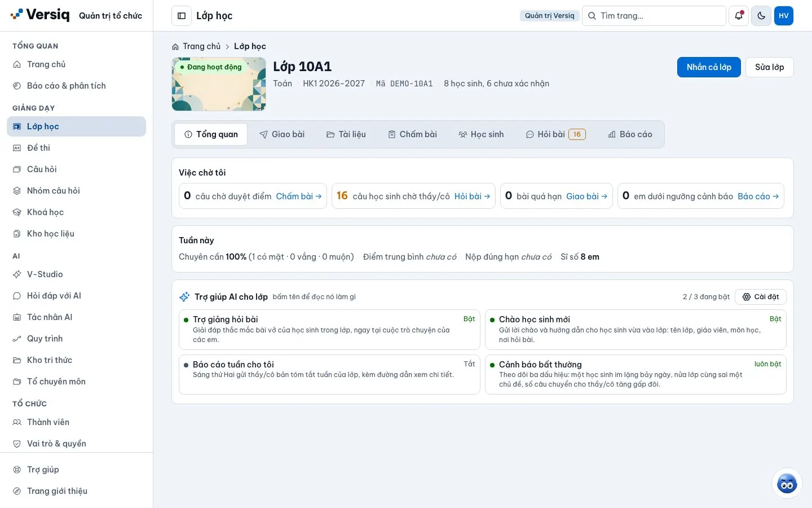The image size is (812, 508).
Task: Switch to the Báo cáo tab
Action: 630,134
